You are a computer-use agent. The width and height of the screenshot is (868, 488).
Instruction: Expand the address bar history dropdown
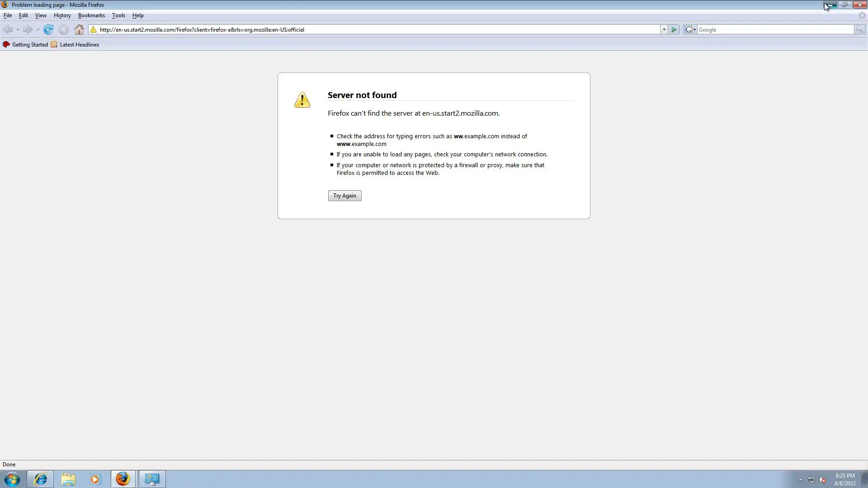click(664, 30)
